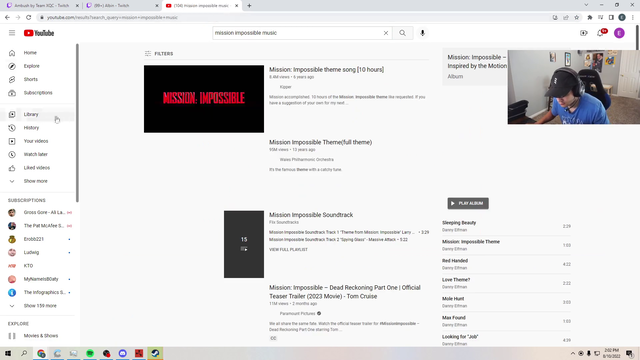The image size is (640, 360).
Task: Open KTO channel subscription
Action: 38,266
